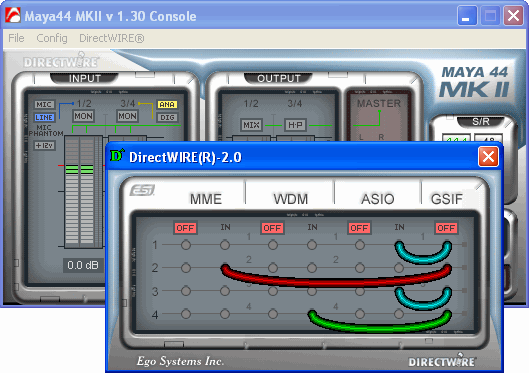Switch input 3/4 to ANA
The image size is (529, 373).
[167, 105]
